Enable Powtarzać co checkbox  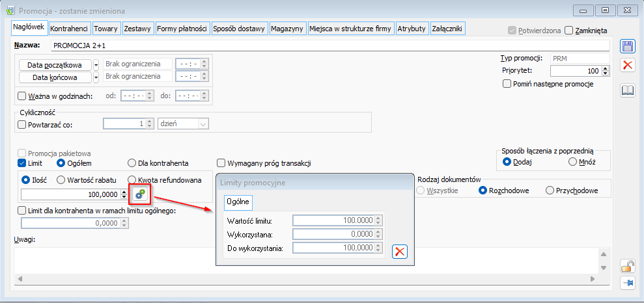pyautogui.click(x=21, y=125)
